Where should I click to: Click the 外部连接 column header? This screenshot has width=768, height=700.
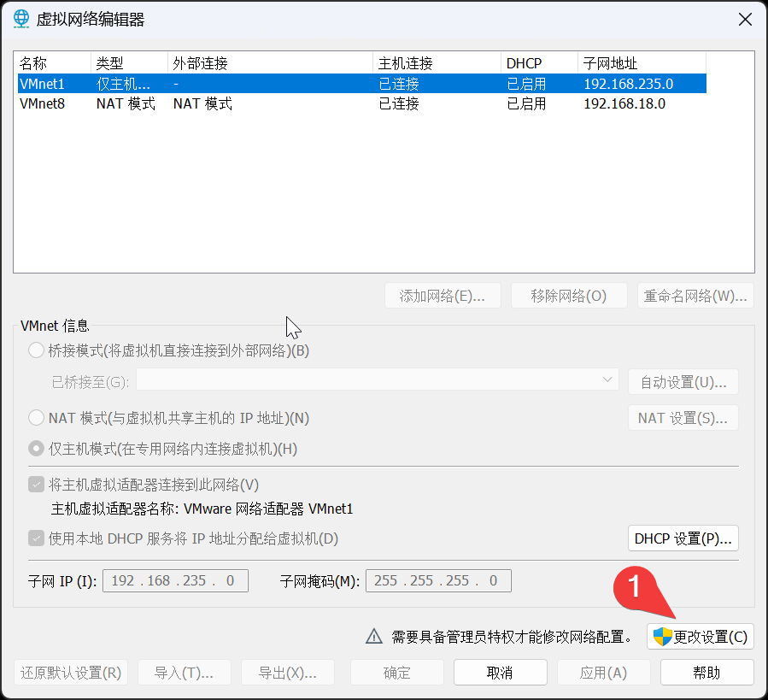click(270, 63)
